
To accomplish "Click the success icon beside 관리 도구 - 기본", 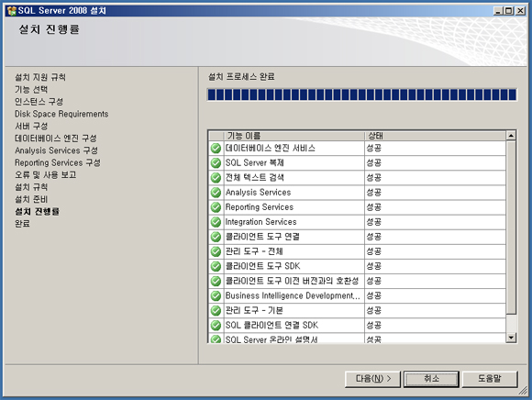I will tap(216, 311).
